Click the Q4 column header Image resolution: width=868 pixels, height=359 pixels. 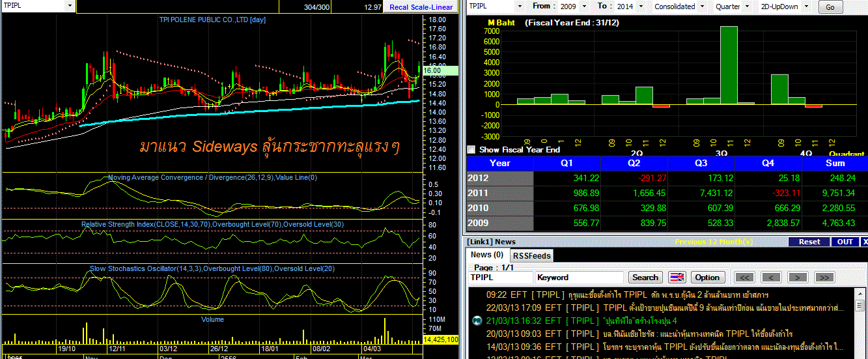point(768,163)
